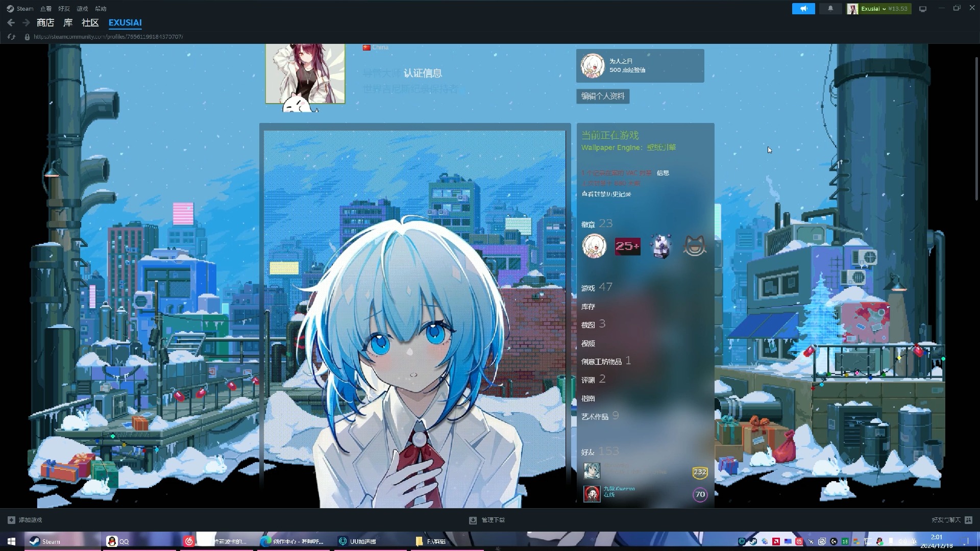
Task: Click the profile avatar image
Action: pos(305,73)
